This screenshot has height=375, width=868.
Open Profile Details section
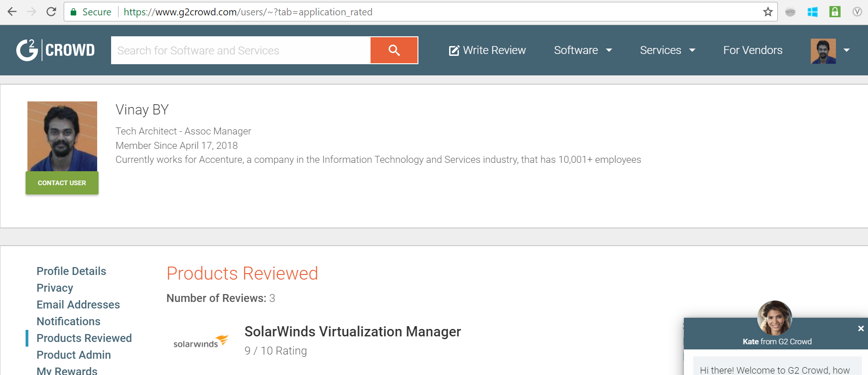tap(71, 271)
